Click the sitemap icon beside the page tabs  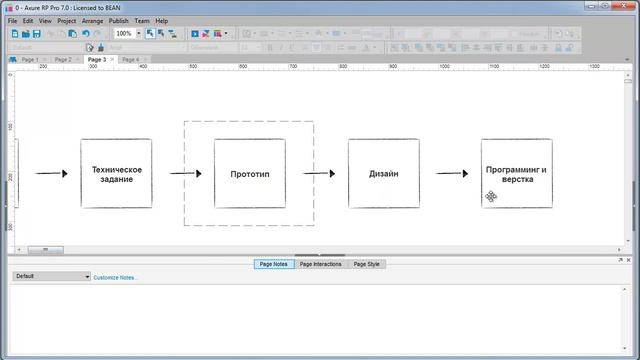pos(13,60)
